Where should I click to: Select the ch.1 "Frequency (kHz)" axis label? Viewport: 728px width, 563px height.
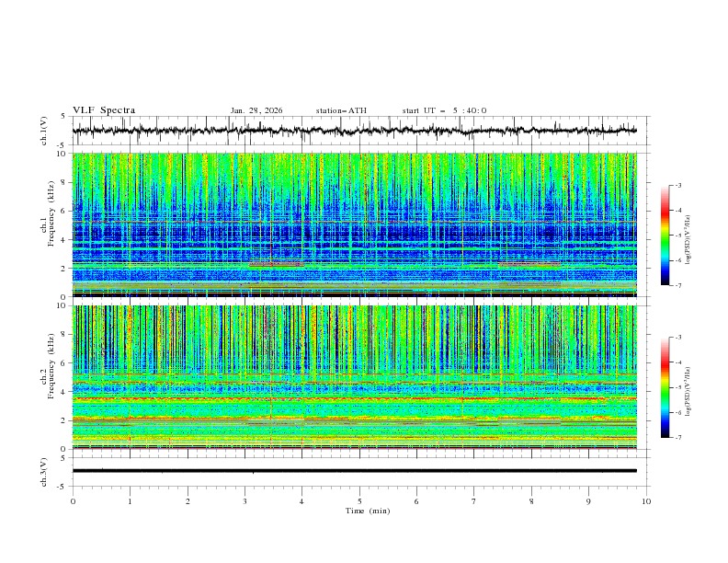pos(51,214)
